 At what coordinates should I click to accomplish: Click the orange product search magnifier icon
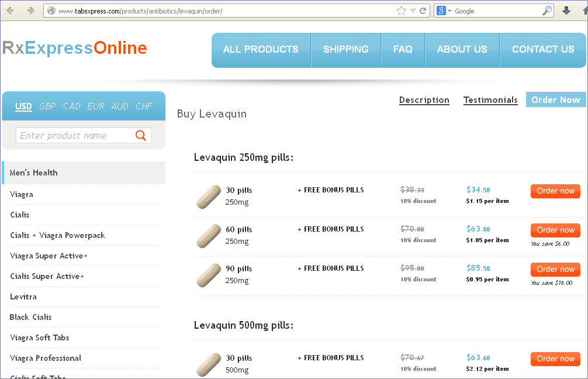pos(141,136)
